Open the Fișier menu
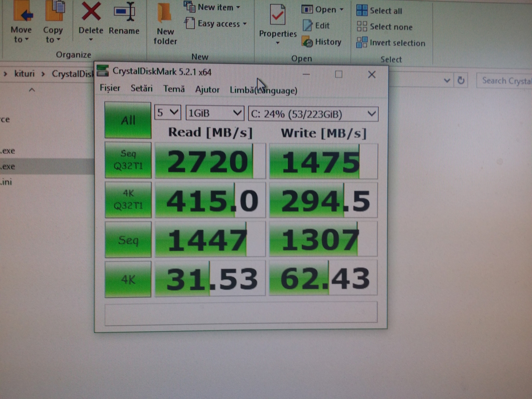The height and width of the screenshot is (399, 532). [110, 88]
